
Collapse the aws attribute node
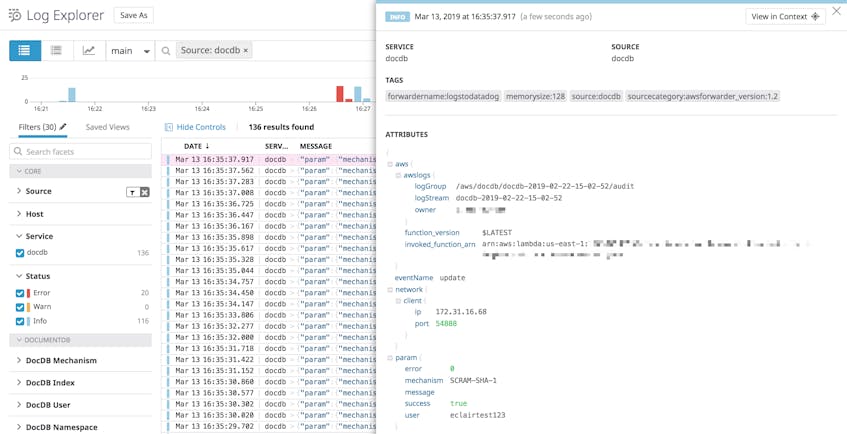coord(389,164)
